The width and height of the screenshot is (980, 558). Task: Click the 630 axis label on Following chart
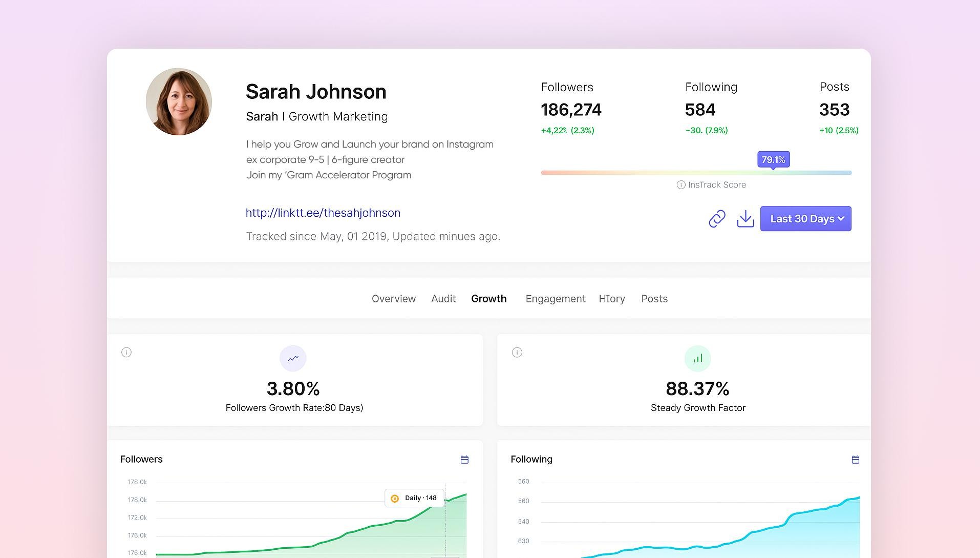click(x=523, y=541)
